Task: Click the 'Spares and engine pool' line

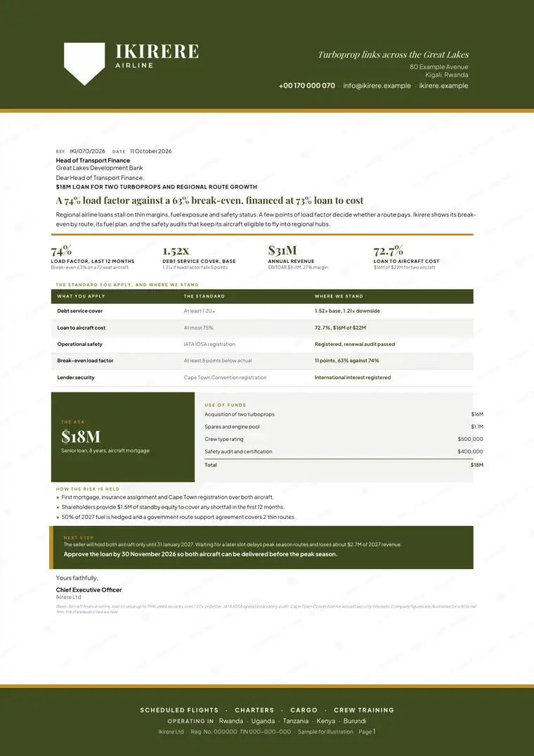Action: click(x=232, y=427)
